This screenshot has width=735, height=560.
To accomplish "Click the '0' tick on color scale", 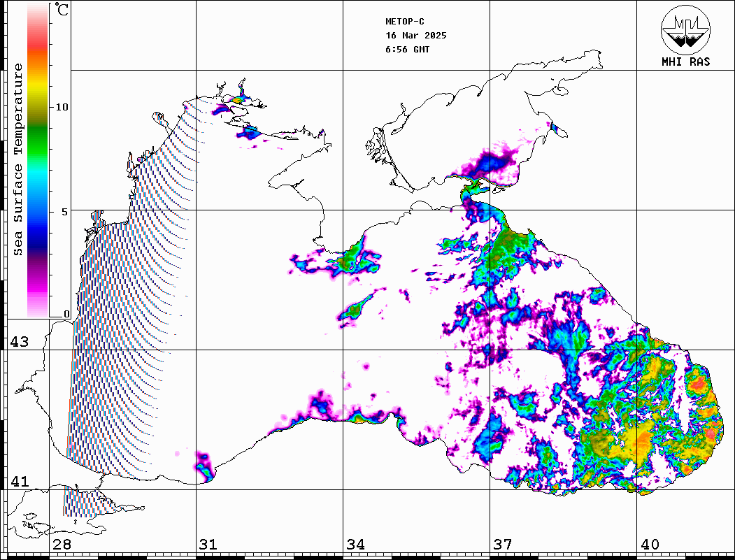I will tap(66, 314).
